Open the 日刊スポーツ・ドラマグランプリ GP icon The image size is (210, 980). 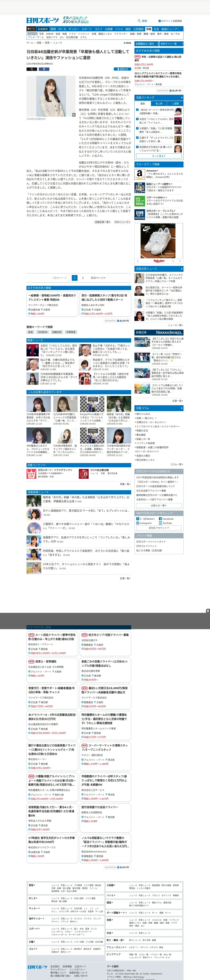click(31, 474)
